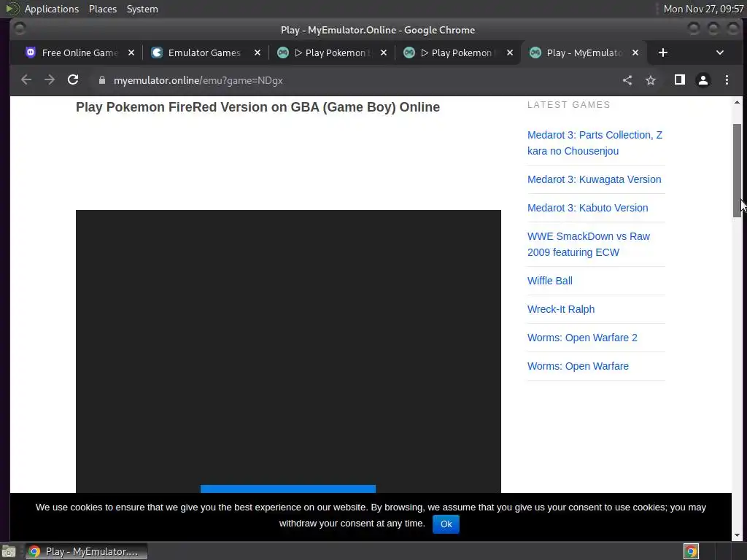Open the Applications menu
This screenshot has width=747, height=560.
(x=52, y=9)
